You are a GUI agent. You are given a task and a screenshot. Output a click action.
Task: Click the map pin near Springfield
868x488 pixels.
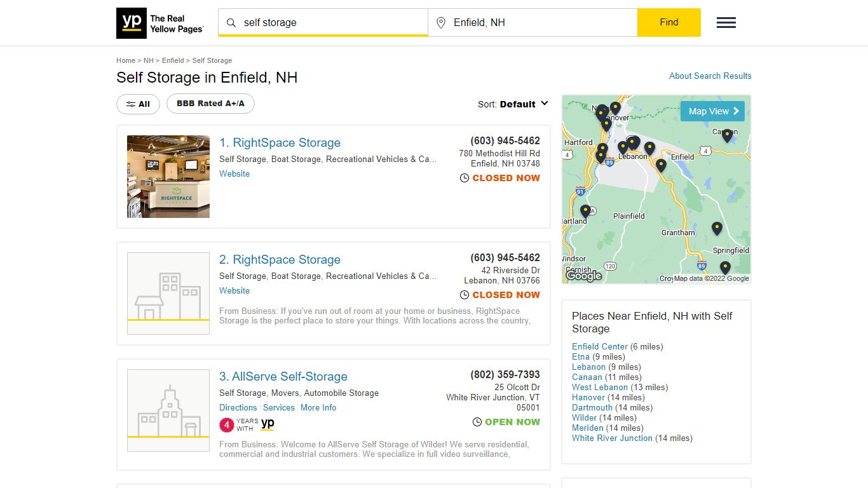click(725, 268)
